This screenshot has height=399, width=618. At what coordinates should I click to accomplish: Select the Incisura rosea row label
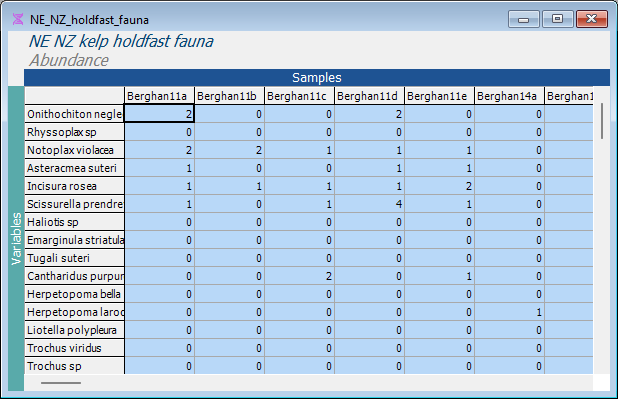coord(74,186)
